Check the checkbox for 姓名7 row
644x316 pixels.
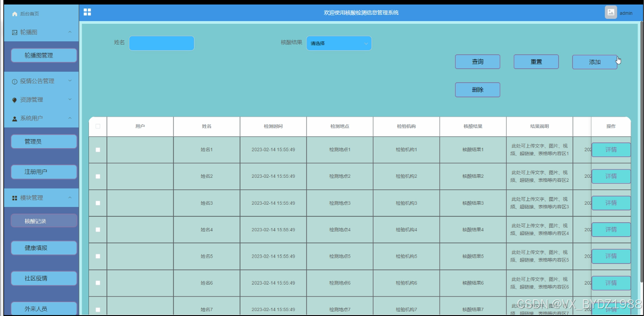coord(98,310)
